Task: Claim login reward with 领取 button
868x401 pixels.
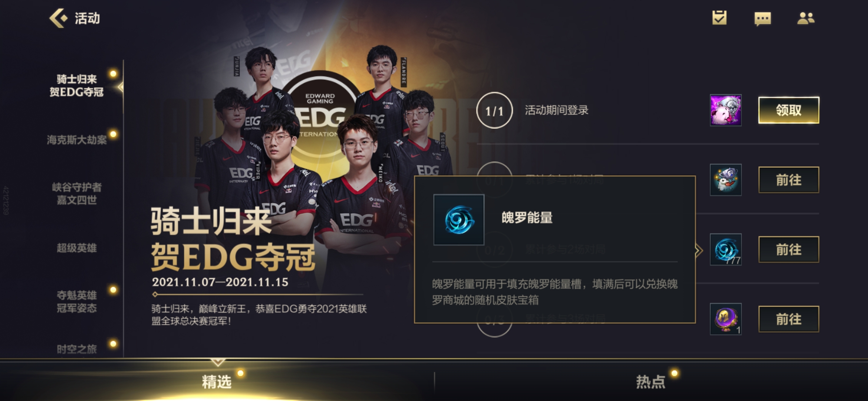Action: (x=789, y=110)
